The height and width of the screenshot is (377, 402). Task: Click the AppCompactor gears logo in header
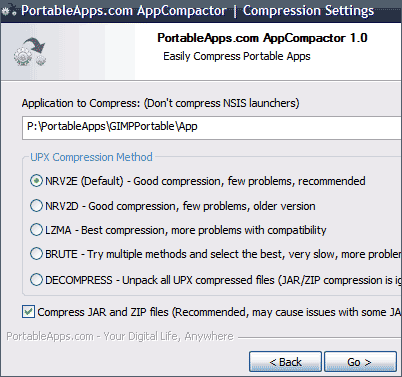pos(31,52)
